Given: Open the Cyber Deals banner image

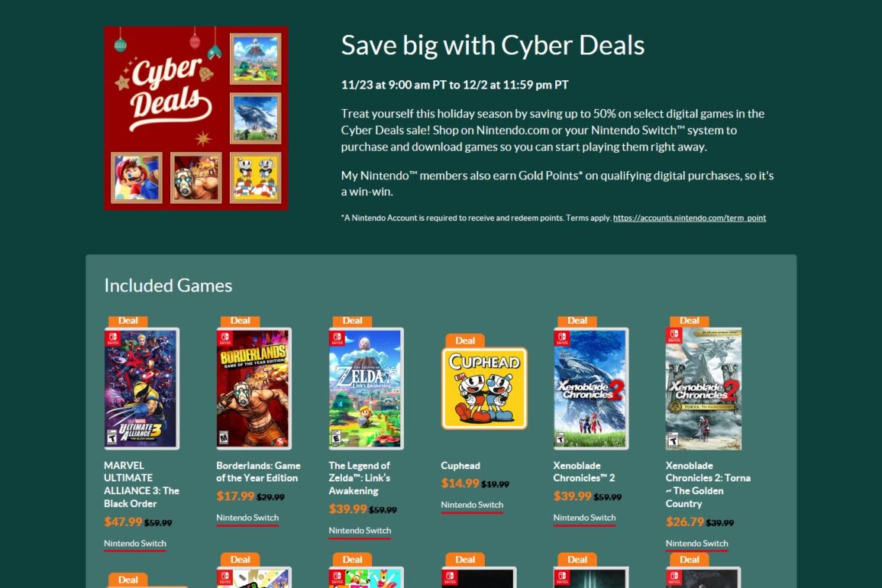Looking at the screenshot, I should click(195, 118).
